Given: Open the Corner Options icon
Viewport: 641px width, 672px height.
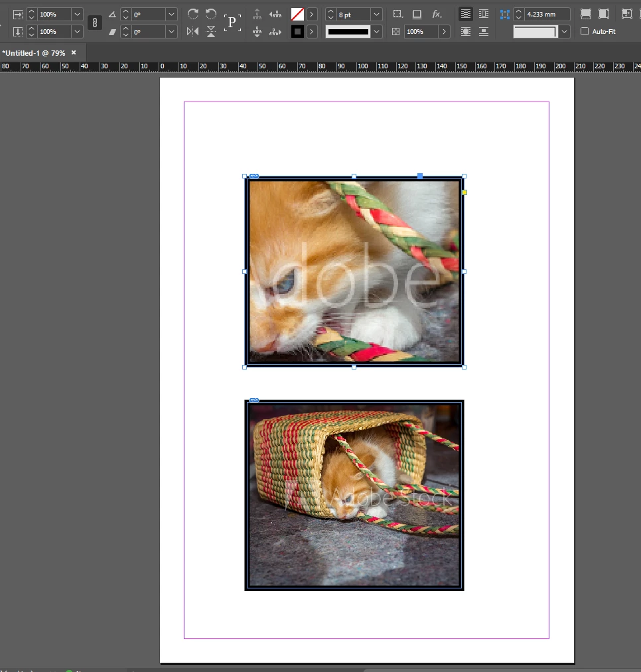Looking at the screenshot, I should [x=398, y=14].
